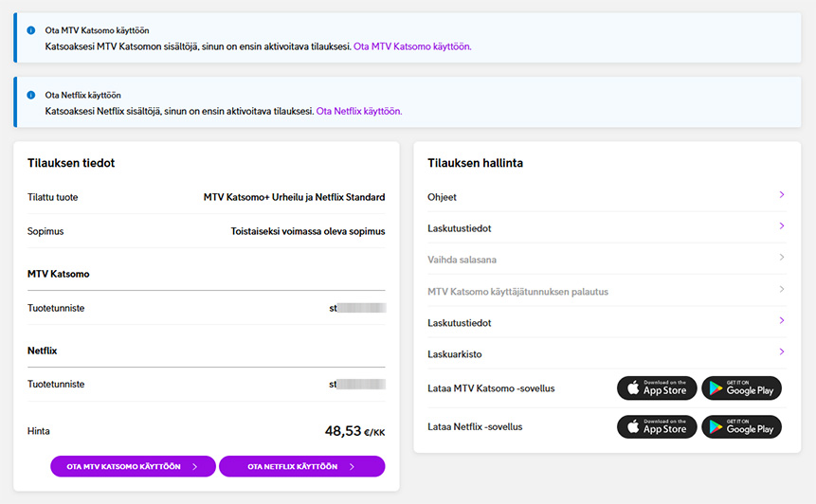This screenshot has width=816, height=504.
Task: Click MTV Katsomo Tuotetunniste blurred value
Action: pyautogui.click(x=357, y=308)
